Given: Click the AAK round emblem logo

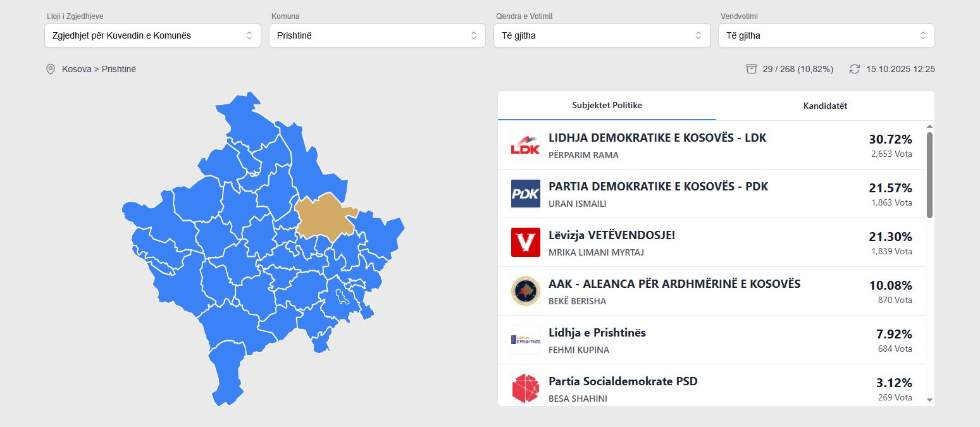Looking at the screenshot, I should (525, 291).
